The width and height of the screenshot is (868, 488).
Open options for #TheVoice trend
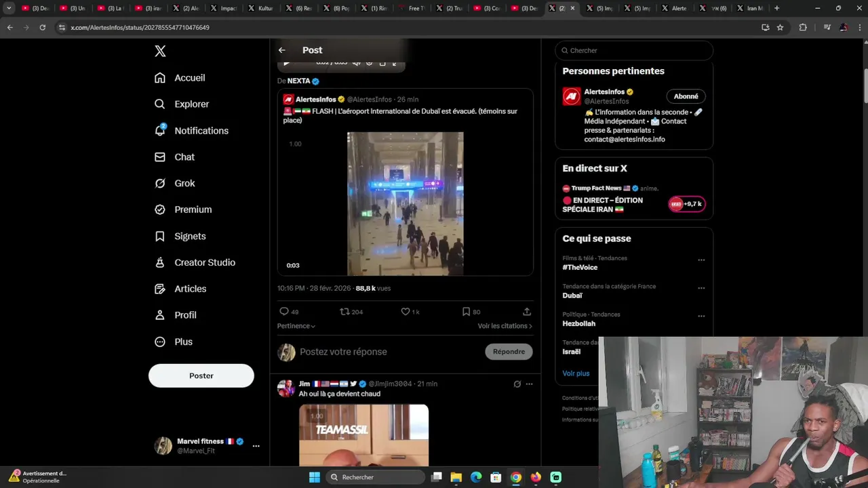[x=701, y=260]
